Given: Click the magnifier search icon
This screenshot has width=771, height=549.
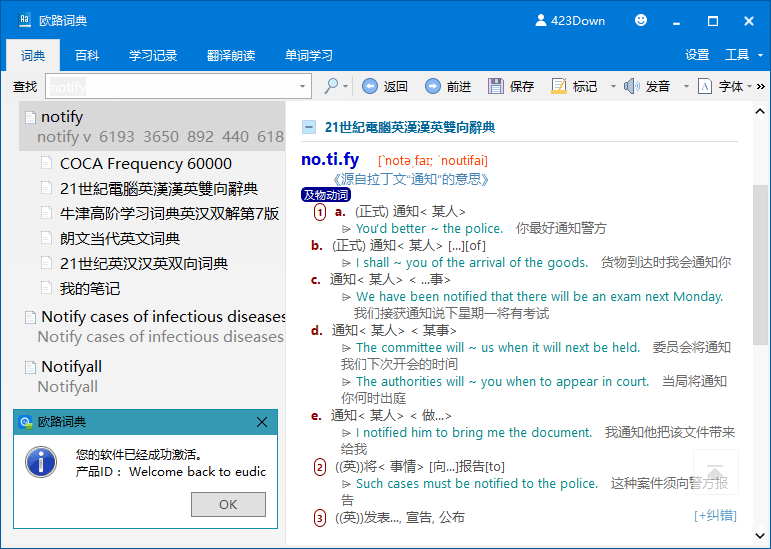Looking at the screenshot, I should pyautogui.click(x=331, y=87).
